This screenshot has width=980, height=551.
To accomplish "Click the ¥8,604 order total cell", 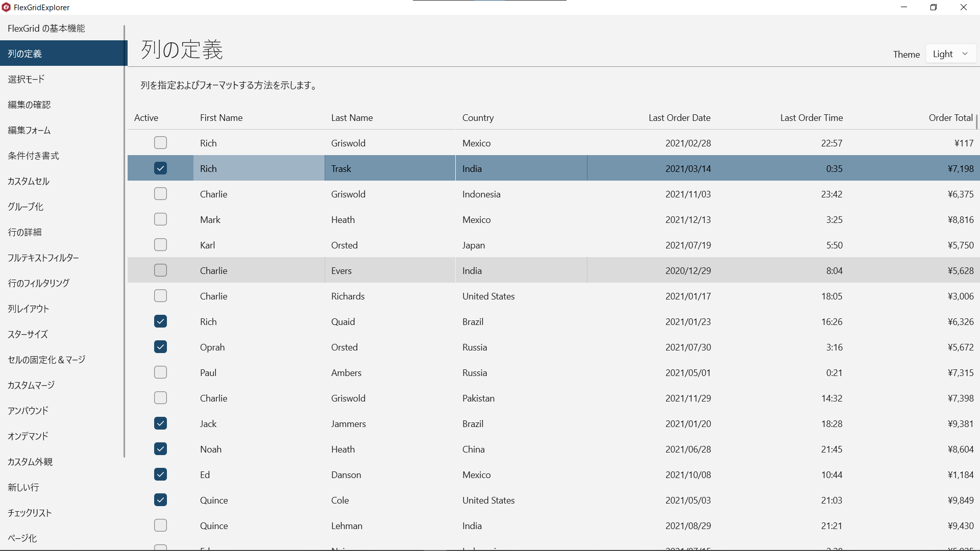I will click(915, 449).
